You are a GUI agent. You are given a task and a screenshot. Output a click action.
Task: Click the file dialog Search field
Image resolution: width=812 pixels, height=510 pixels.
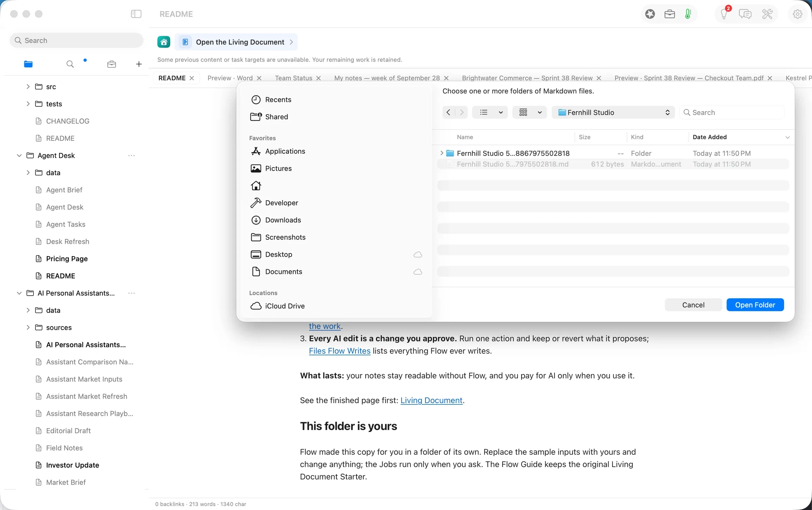731,112
